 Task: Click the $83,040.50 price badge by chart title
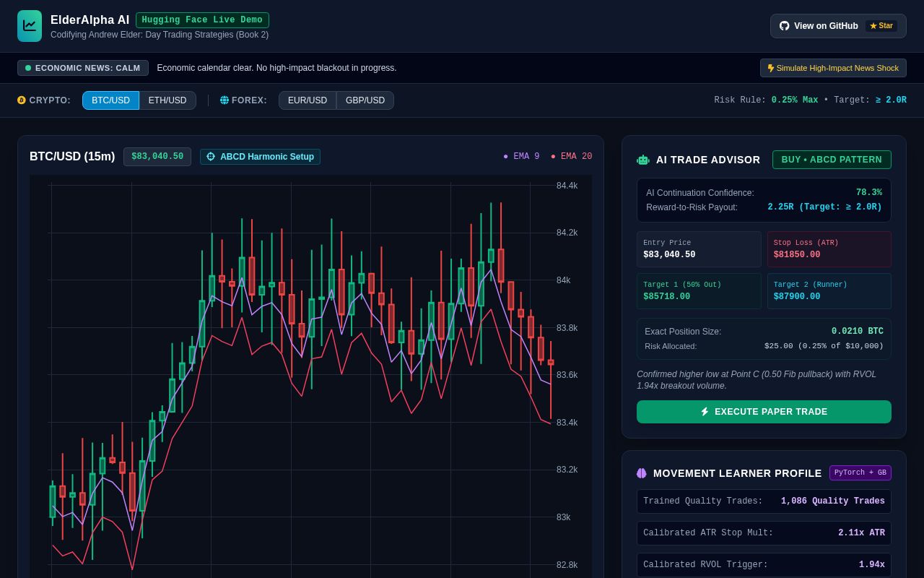[x=157, y=157]
